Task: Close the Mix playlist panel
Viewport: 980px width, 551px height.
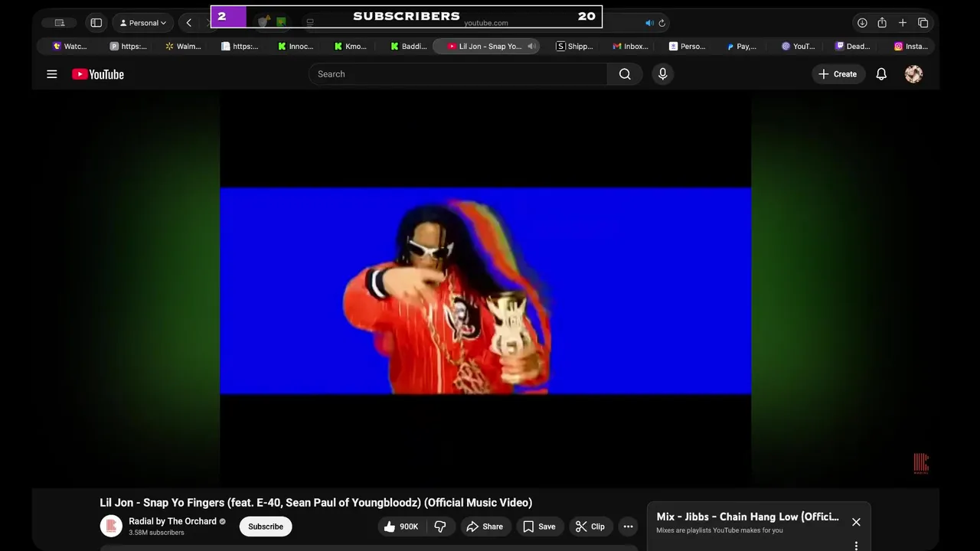Action: pyautogui.click(x=856, y=522)
